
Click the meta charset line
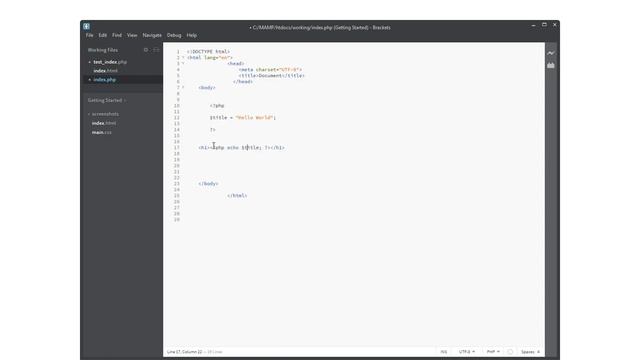coord(270,70)
